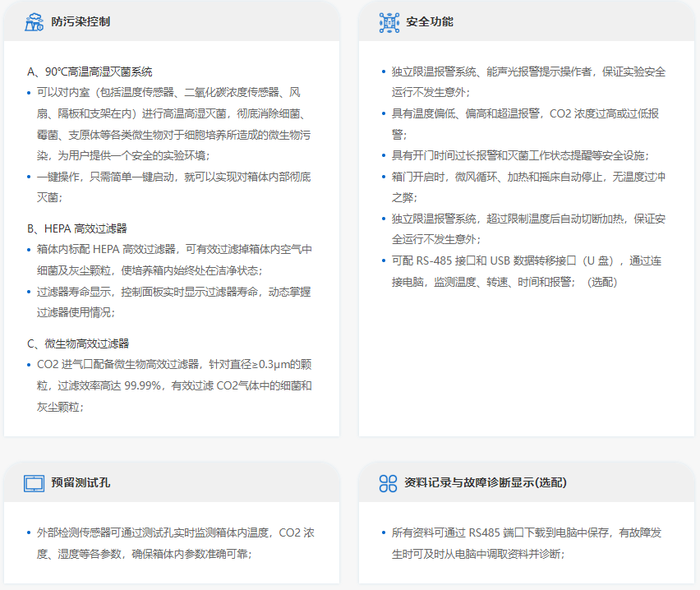Click the A、90℃高温高湿灭菌系统 subheading

point(90,72)
